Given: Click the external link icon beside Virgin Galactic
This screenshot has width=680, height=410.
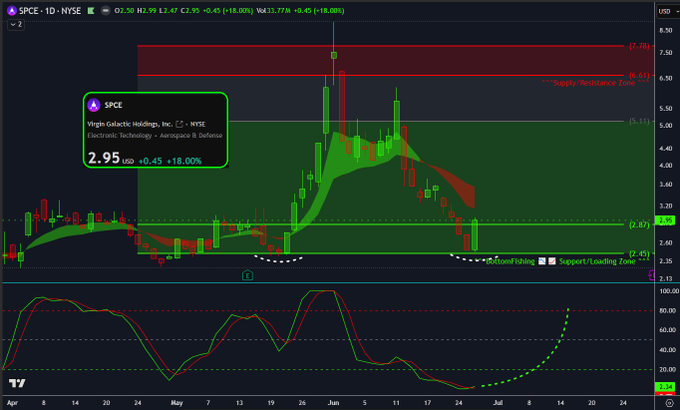Looking at the screenshot, I should (179, 124).
